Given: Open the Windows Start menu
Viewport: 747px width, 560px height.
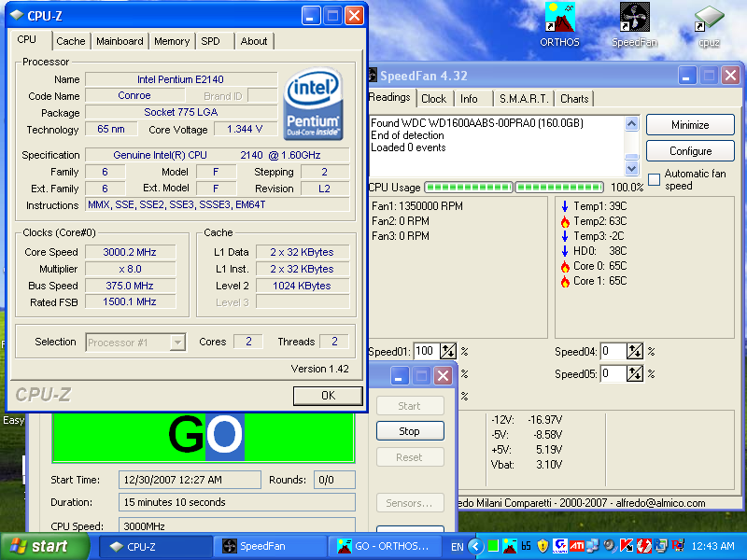Looking at the screenshot, I should point(37,546).
